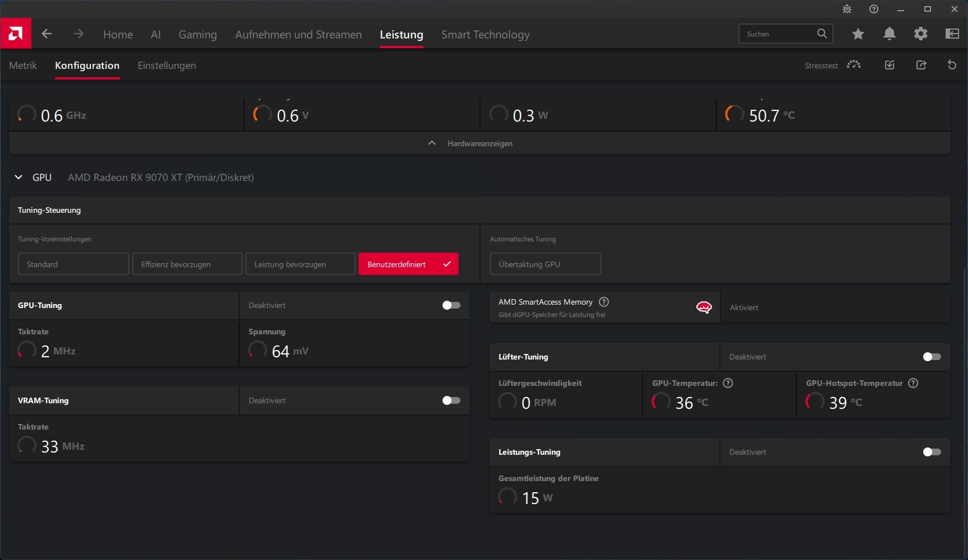Choose Leistung bevorzugen preset

click(300, 264)
